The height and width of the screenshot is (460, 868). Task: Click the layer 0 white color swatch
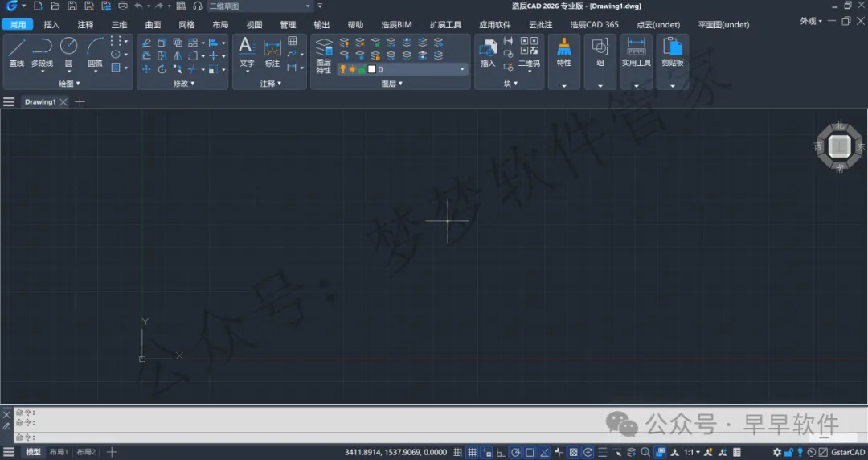click(x=372, y=69)
